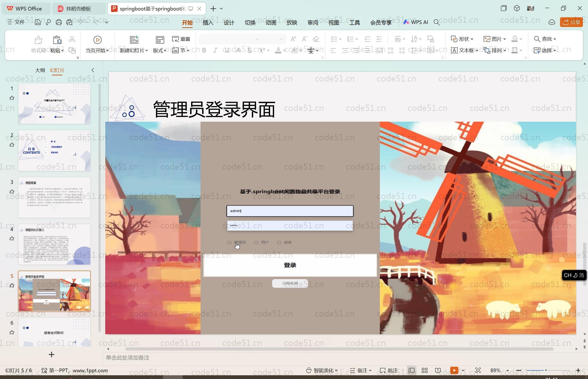Toggle Underline formatting

tap(227, 50)
